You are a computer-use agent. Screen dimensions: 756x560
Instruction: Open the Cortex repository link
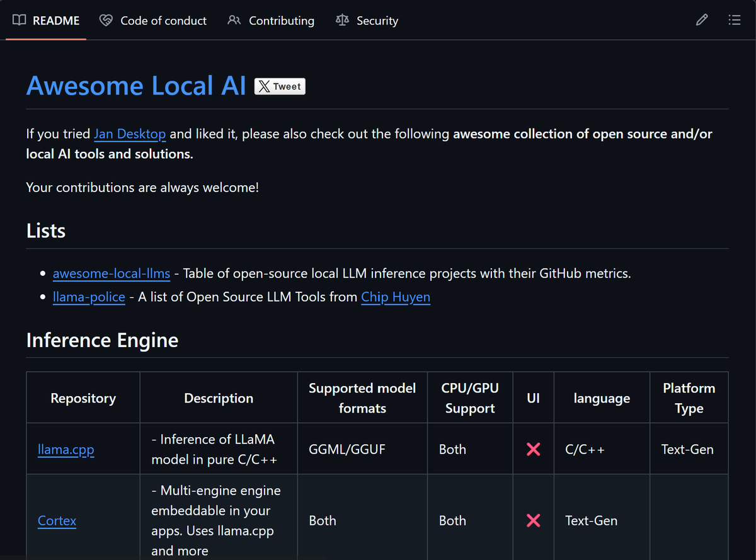point(57,521)
